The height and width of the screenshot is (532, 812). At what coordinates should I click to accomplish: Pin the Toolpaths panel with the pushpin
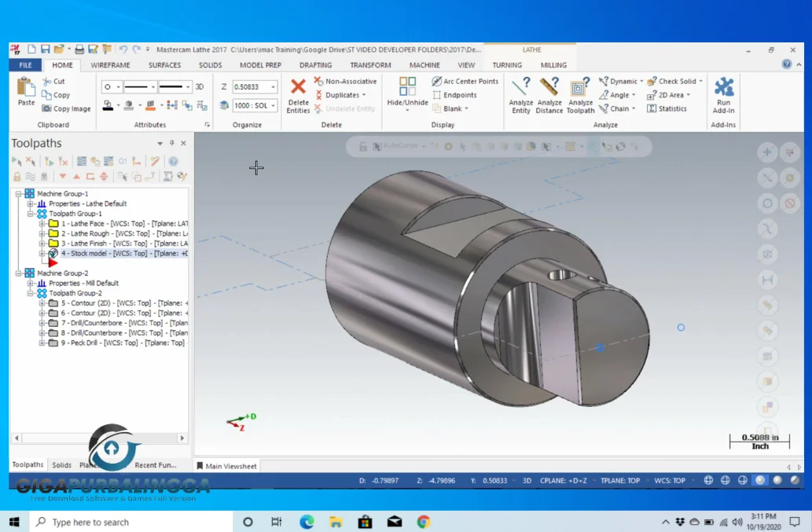point(172,143)
